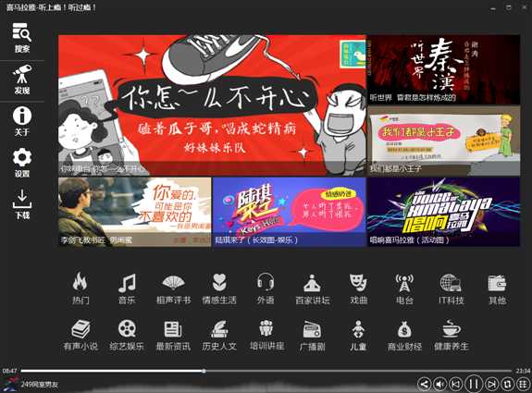Click the now-playing album thumbnail

click(x=9, y=384)
